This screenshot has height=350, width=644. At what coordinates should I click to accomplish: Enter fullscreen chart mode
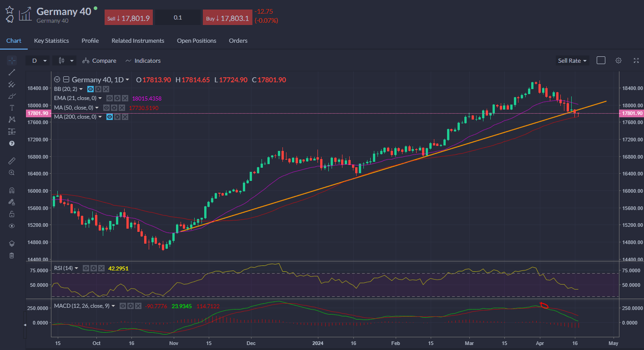pos(636,60)
